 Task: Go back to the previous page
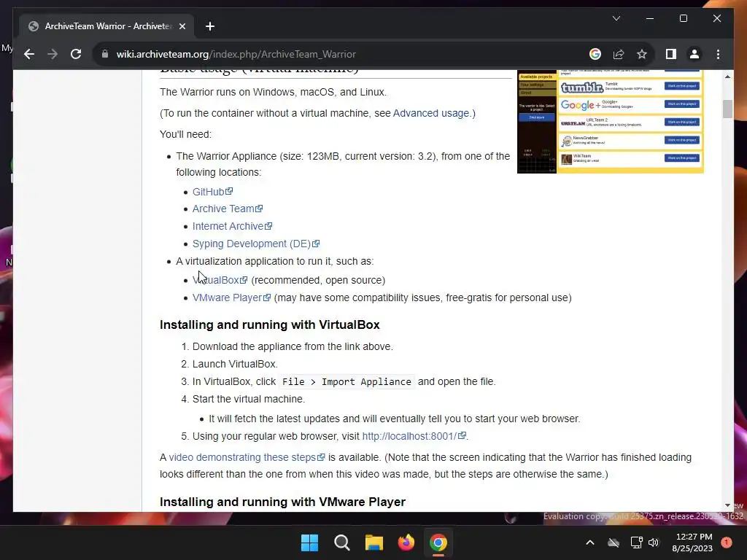click(x=29, y=54)
